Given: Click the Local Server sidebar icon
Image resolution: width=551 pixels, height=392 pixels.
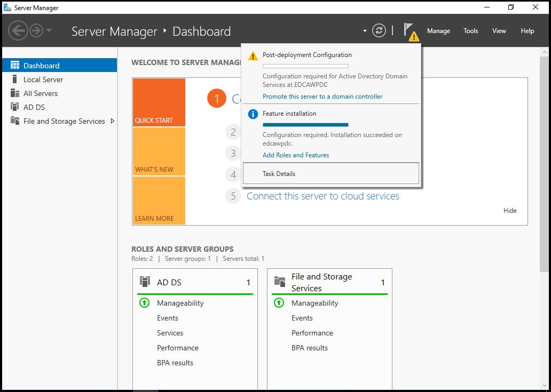Looking at the screenshot, I should click(15, 79).
